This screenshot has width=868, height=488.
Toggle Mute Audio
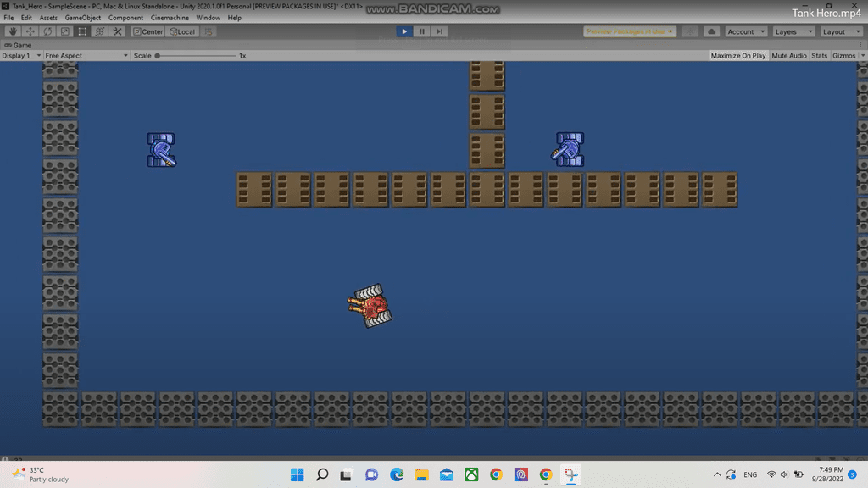[x=789, y=55]
